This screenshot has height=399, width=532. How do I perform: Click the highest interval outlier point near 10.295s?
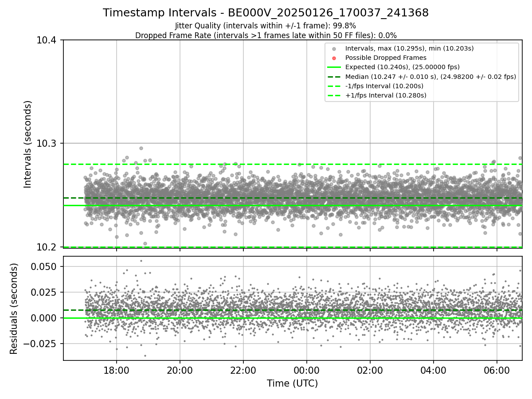click(141, 149)
